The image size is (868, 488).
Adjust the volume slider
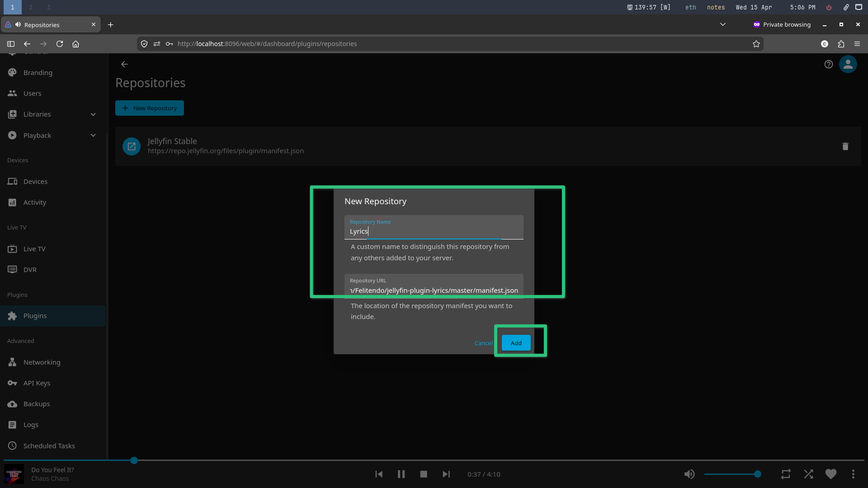click(732, 474)
